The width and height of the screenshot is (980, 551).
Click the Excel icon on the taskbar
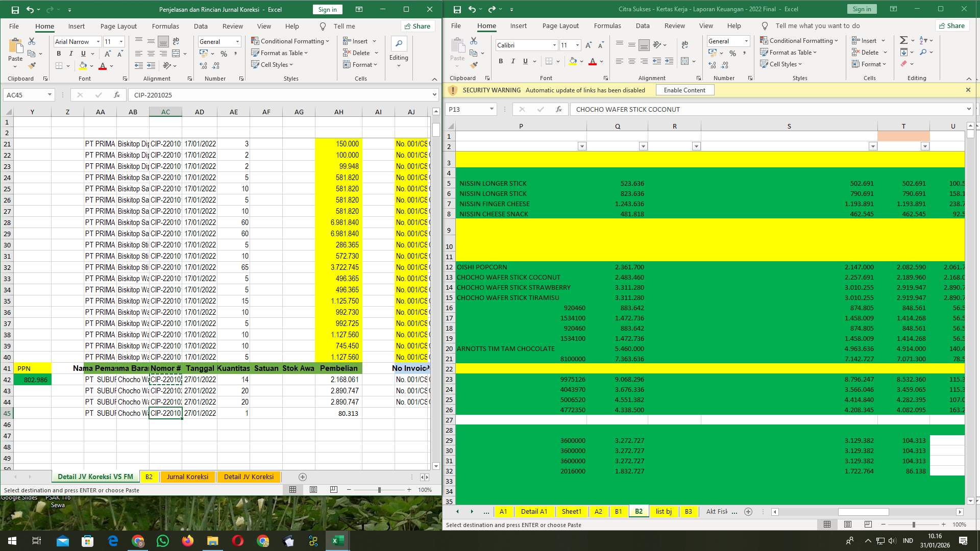[336, 540]
